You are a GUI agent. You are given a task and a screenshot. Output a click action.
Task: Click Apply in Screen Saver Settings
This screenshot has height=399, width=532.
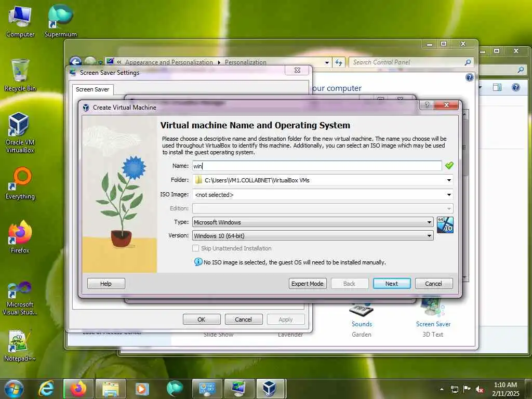(x=286, y=320)
